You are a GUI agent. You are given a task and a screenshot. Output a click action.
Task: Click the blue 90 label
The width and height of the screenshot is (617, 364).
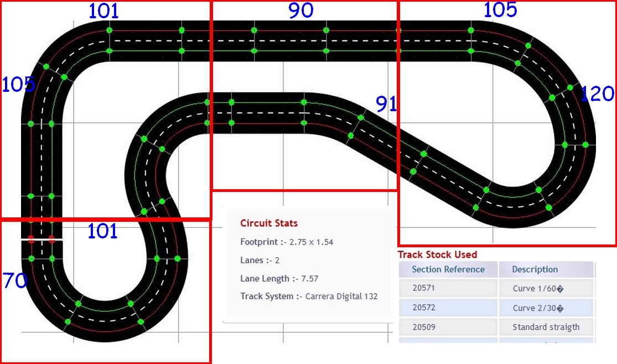[301, 11]
